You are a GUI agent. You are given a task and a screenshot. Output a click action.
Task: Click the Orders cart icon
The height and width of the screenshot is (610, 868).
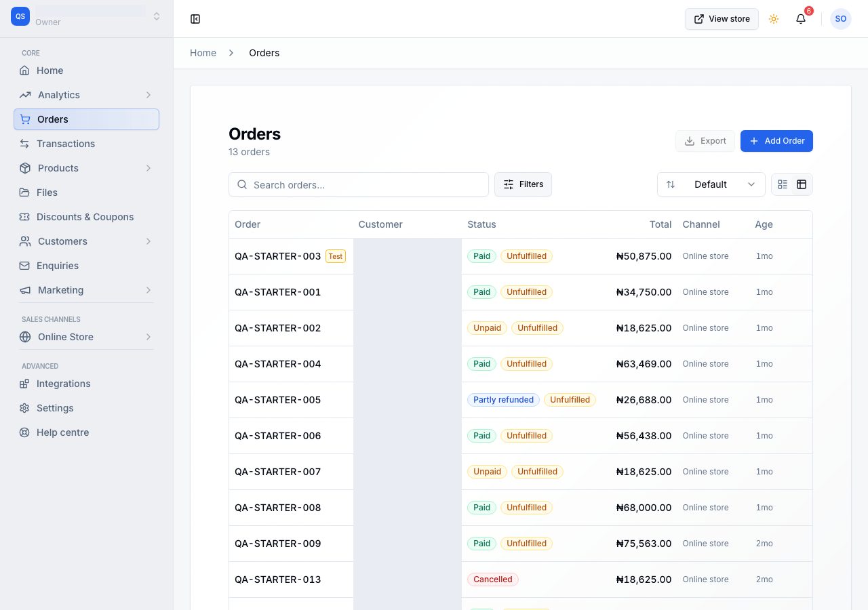(x=25, y=119)
